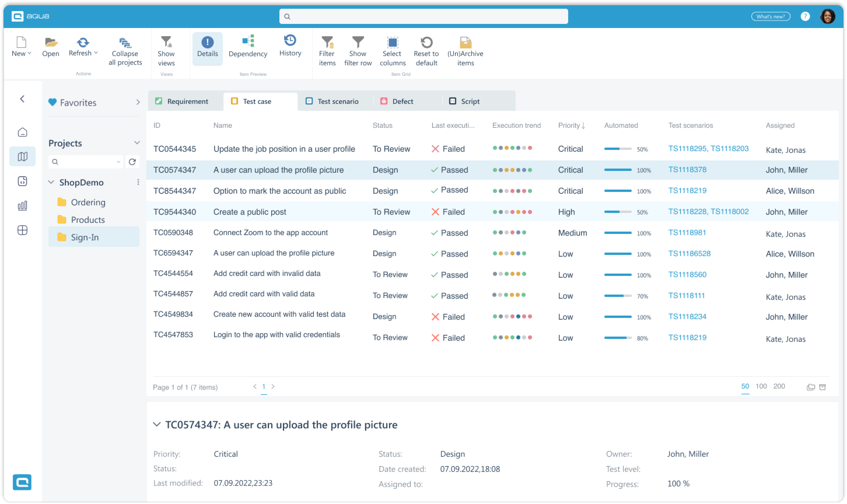The width and height of the screenshot is (847, 504).
Task: Click the reports chart icon in sidebar
Action: [x=22, y=205]
